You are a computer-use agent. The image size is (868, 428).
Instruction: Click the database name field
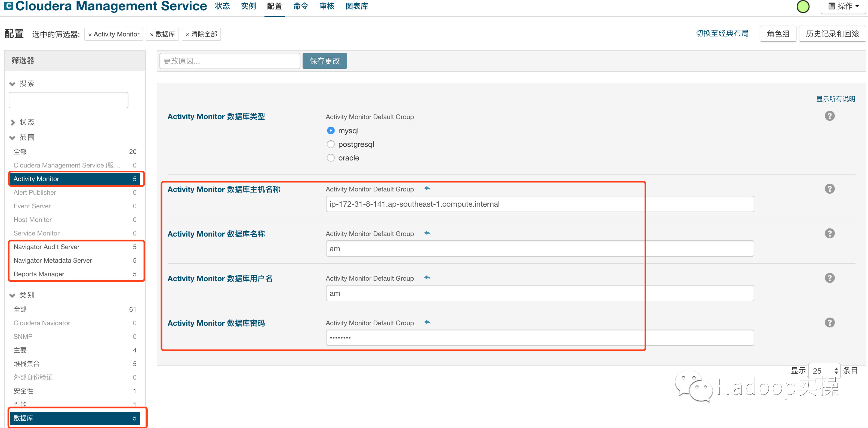[x=540, y=249]
